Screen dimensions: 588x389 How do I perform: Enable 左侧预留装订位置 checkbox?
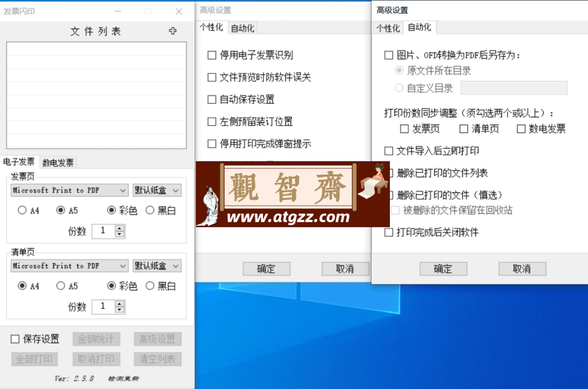click(212, 122)
